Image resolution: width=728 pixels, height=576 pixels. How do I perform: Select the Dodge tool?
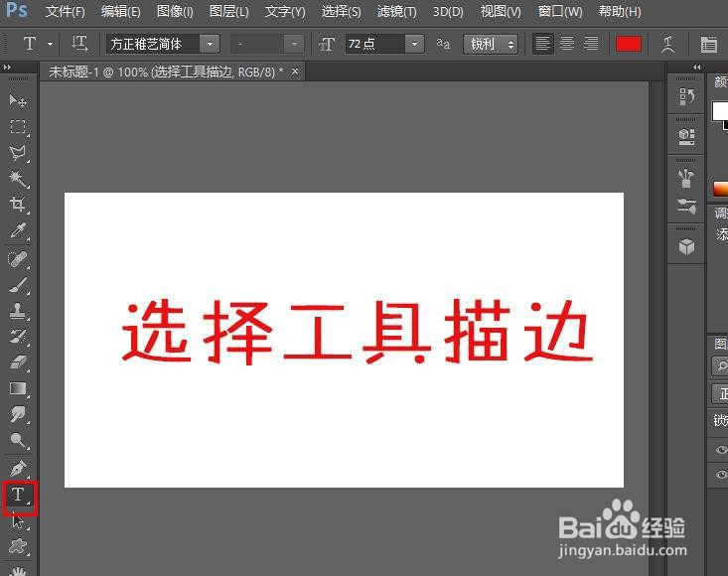point(18,440)
